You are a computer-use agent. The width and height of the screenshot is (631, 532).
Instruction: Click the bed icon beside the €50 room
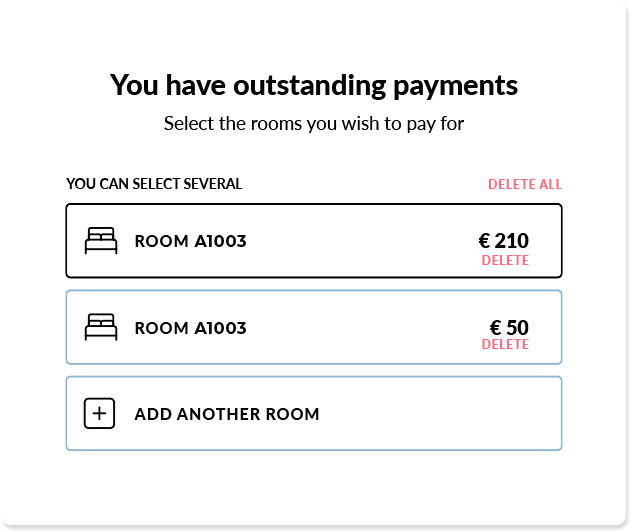(x=101, y=327)
